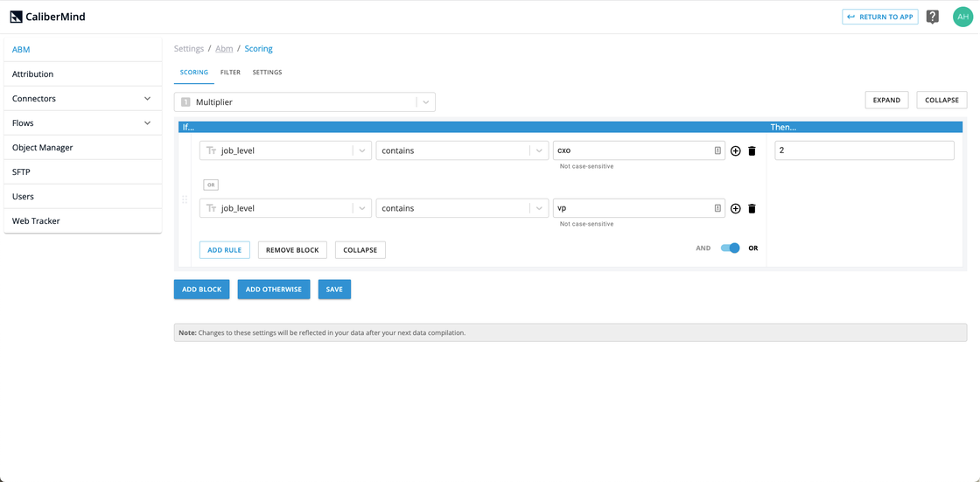Open Web Tracker in the sidebar
This screenshot has width=980, height=482.
[82, 220]
